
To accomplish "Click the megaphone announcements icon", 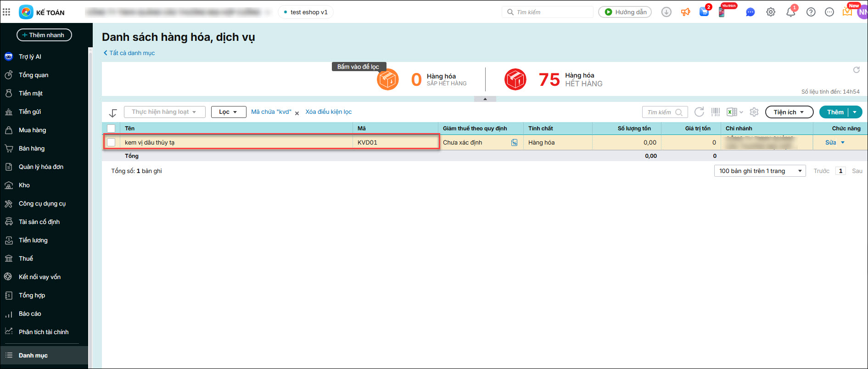I will 685,12.
